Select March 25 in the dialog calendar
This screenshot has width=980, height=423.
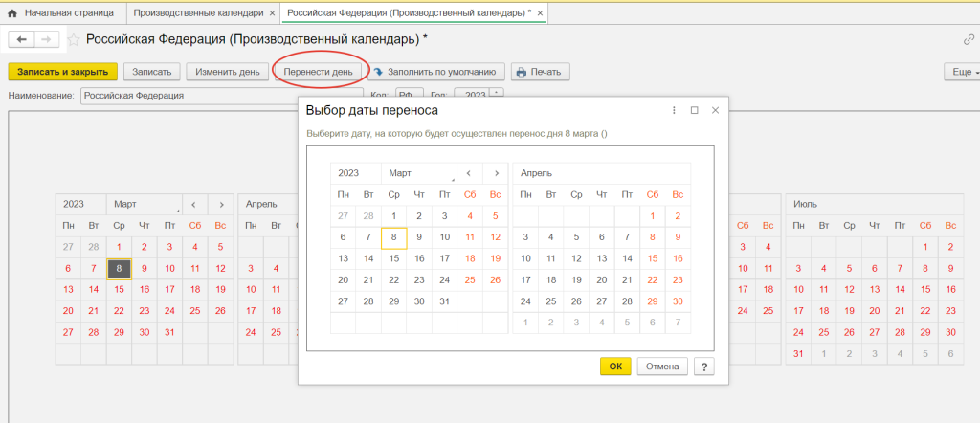pos(470,279)
